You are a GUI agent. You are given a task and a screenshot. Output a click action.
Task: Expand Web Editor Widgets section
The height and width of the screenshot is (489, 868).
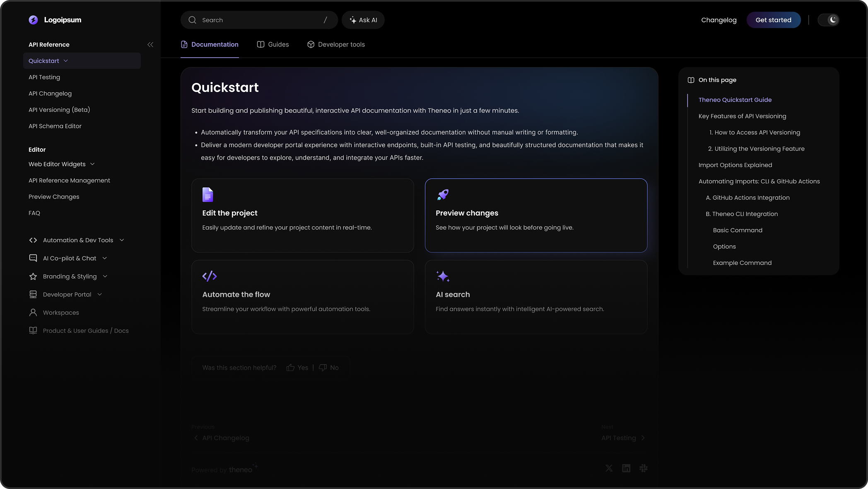point(92,164)
